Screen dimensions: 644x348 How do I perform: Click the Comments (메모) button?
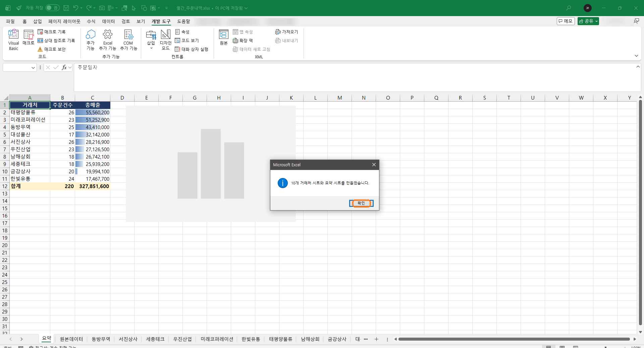[566, 21]
